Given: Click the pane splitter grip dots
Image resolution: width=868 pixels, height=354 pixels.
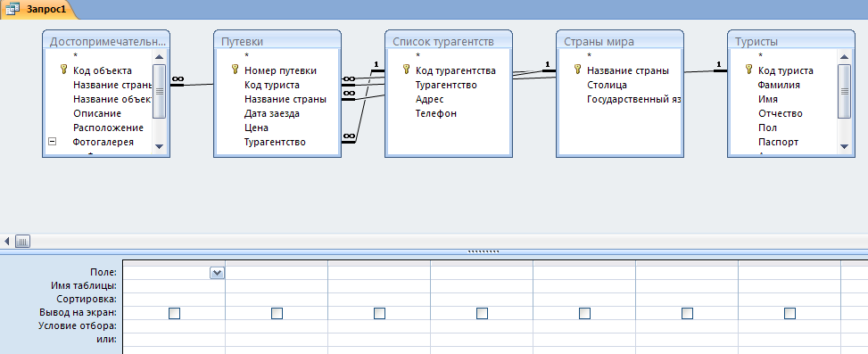Looking at the screenshot, I should 484,251.
